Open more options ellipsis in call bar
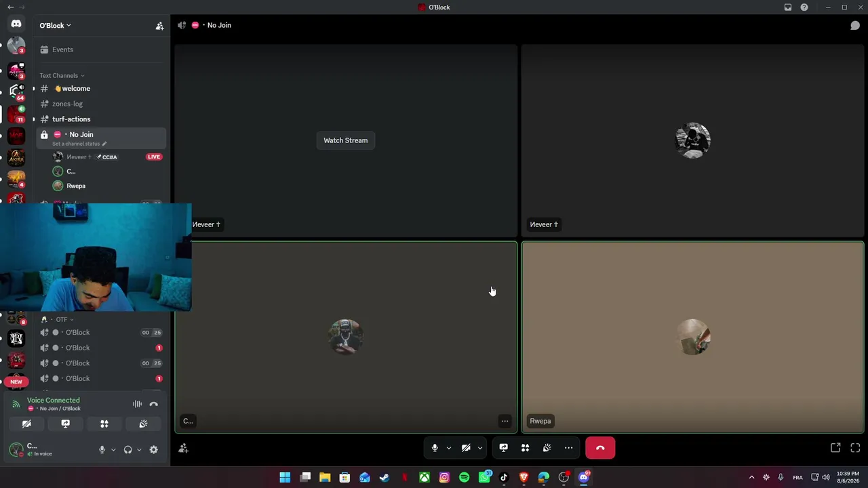Image resolution: width=868 pixels, height=488 pixels. point(568,448)
